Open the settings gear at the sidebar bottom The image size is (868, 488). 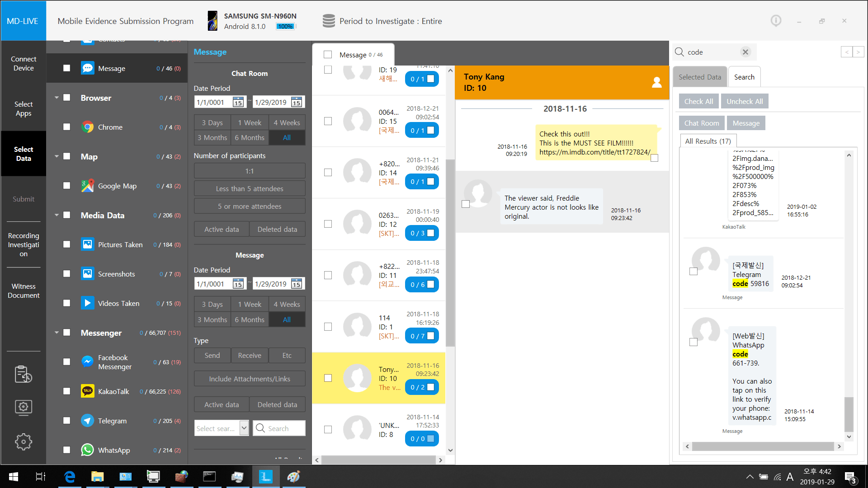(x=23, y=441)
